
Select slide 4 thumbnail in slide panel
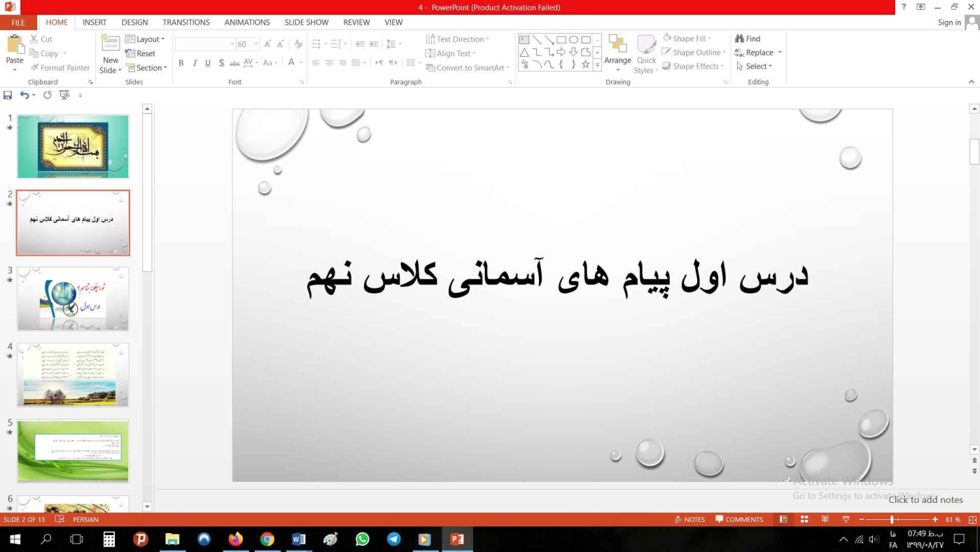tap(73, 375)
